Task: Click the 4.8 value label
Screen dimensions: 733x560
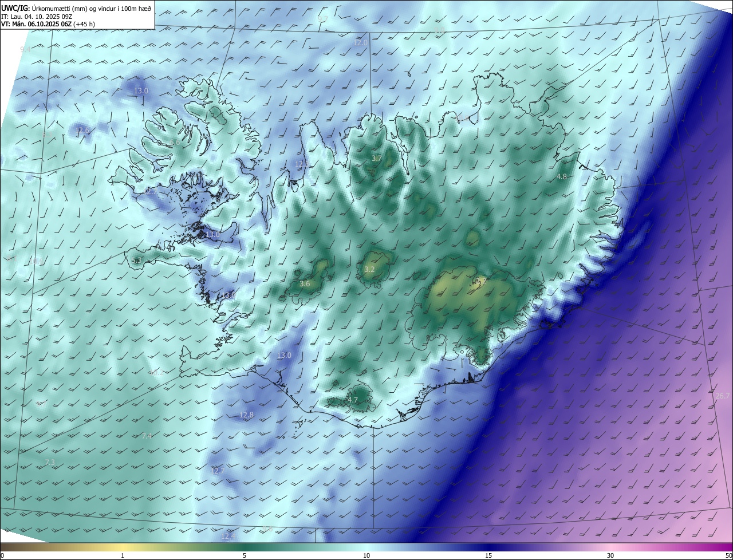Action: point(562,177)
